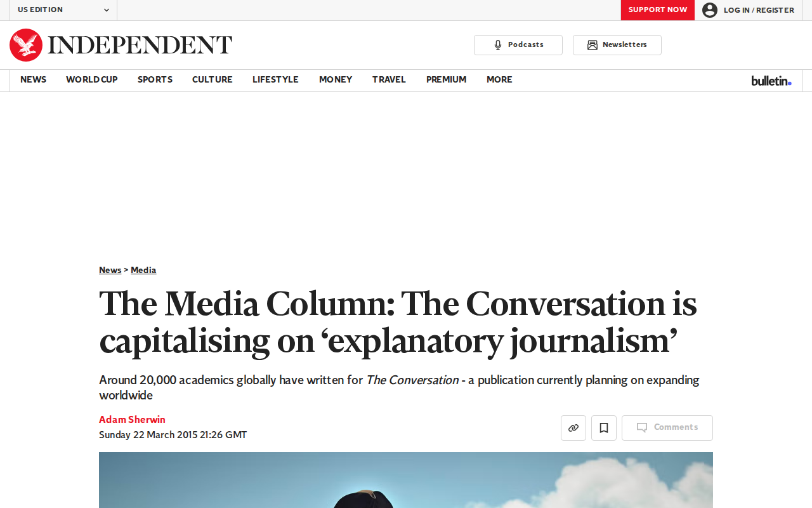Select the News menu item
This screenshot has width=812, height=508.
click(x=33, y=80)
